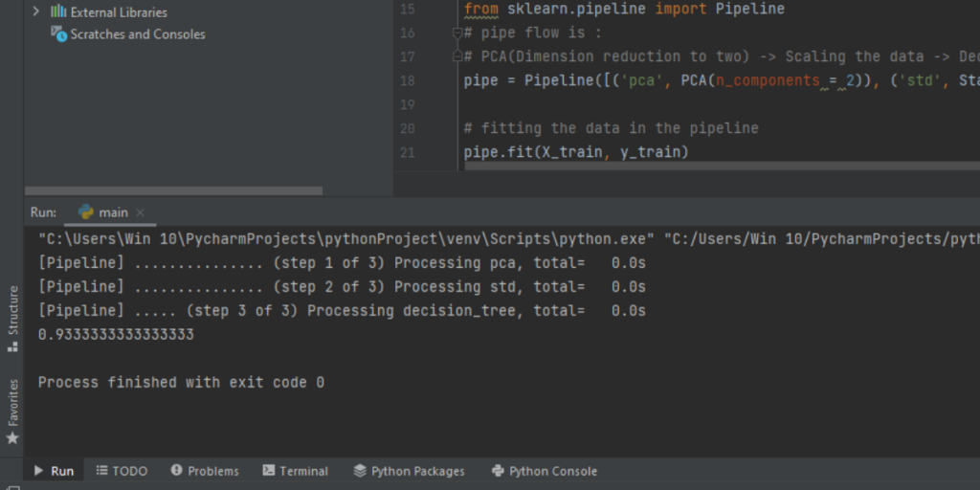Click the Structure panel icon

pyautogui.click(x=12, y=346)
